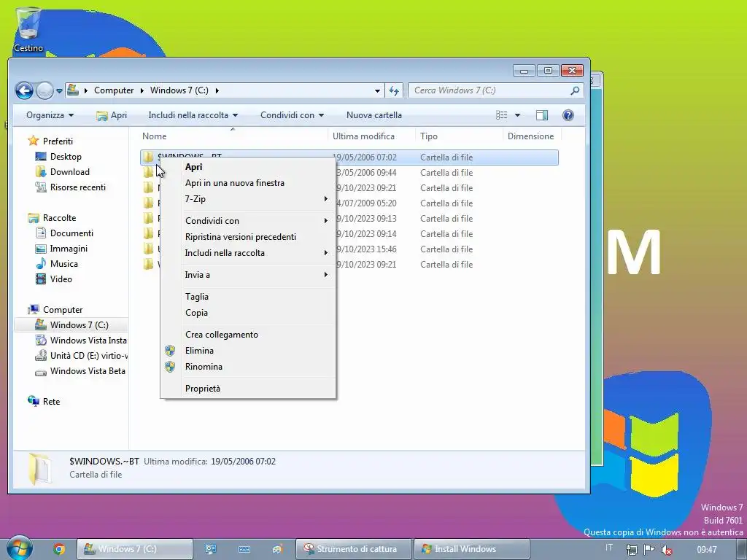Switch to Strumento di cattura taskbar button
Image resolution: width=747 pixels, height=560 pixels.
tap(354, 550)
